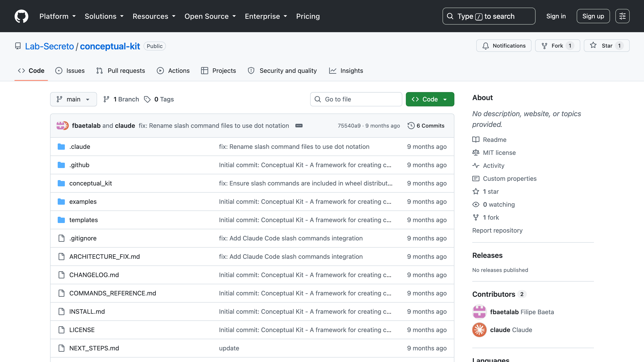Click the search magnifier icon in header
This screenshot has height=362, width=644.
click(x=450, y=16)
